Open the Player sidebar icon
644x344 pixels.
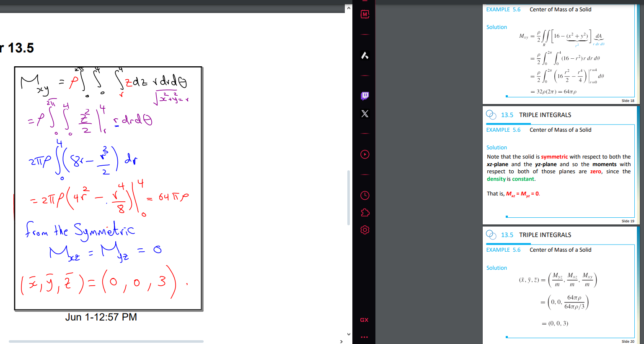coord(365,154)
